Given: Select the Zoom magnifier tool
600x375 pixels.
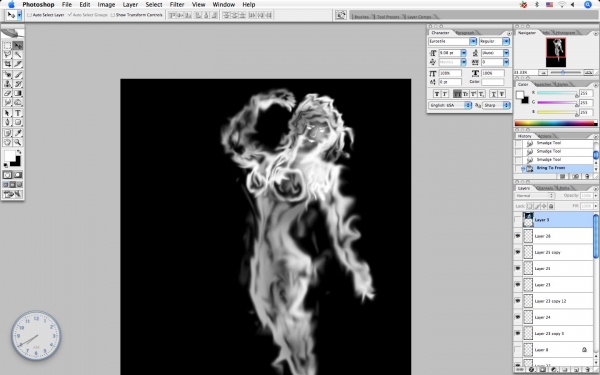Looking at the screenshot, I should [x=18, y=142].
